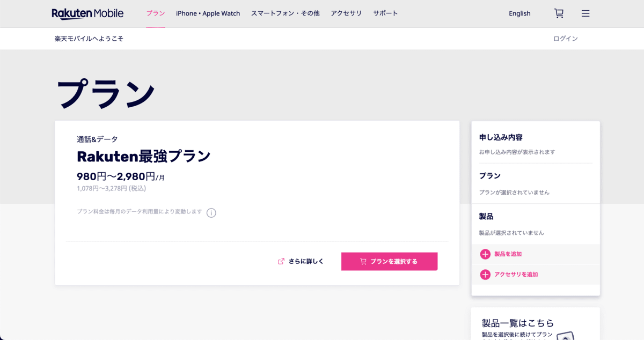The width and height of the screenshot is (644, 340).
Task: Show info icon about plan fee variation
Action: [211, 213]
